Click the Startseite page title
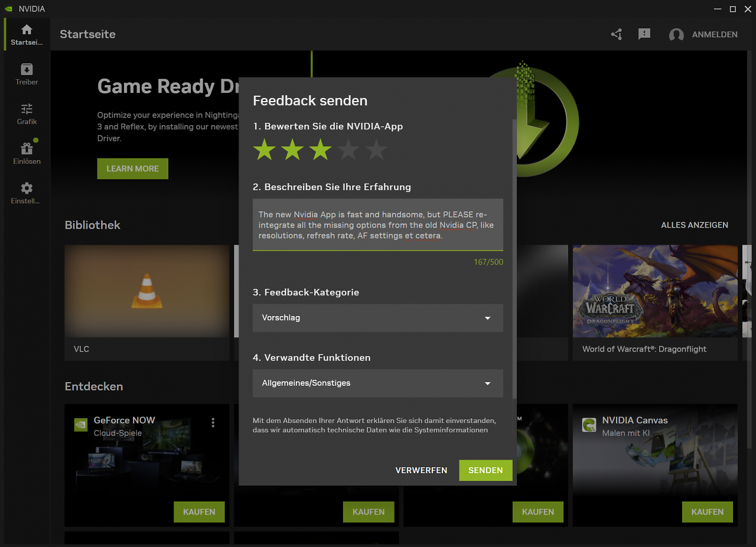Image resolution: width=756 pixels, height=547 pixels. [88, 34]
